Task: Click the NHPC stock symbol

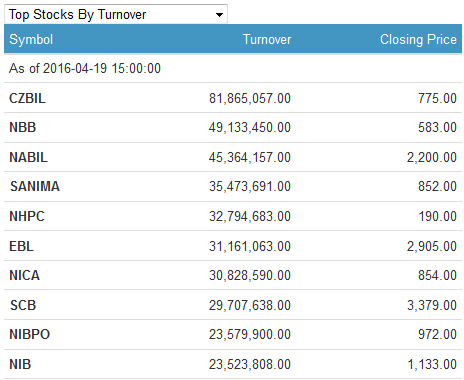Action: [27, 216]
